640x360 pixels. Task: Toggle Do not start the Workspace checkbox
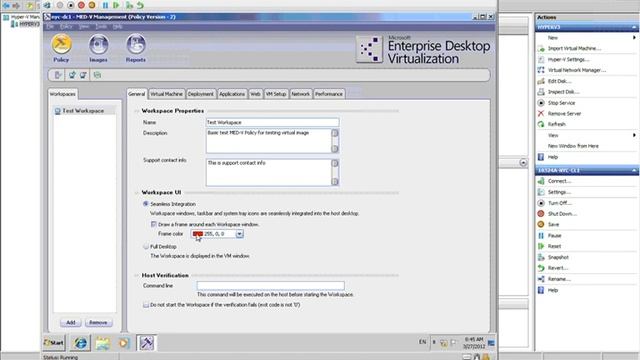pyautogui.click(x=146, y=305)
